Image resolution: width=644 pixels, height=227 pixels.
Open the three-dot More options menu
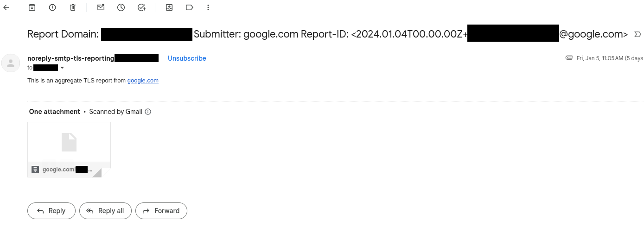pyautogui.click(x=208, y=7)
